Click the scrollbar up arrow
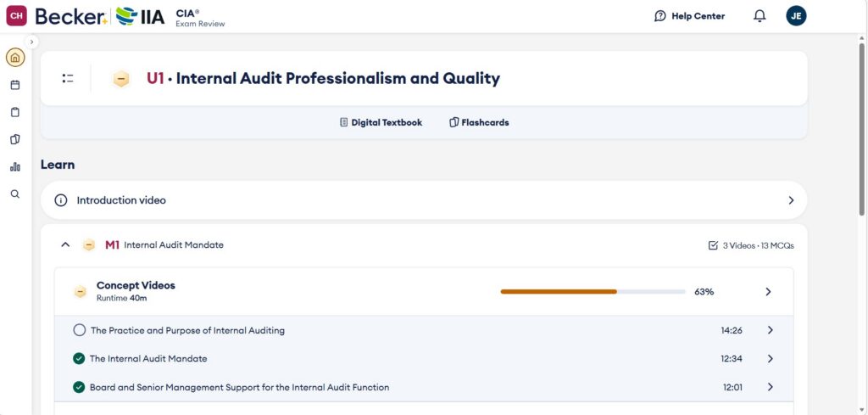Viewport: 868px width, 415px height. pyautogui.click(x=861, y=37)
